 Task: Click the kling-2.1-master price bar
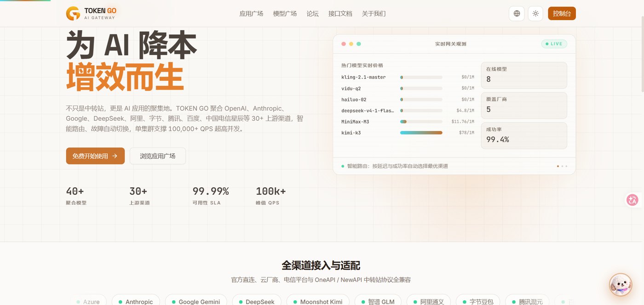coord(421,77)
